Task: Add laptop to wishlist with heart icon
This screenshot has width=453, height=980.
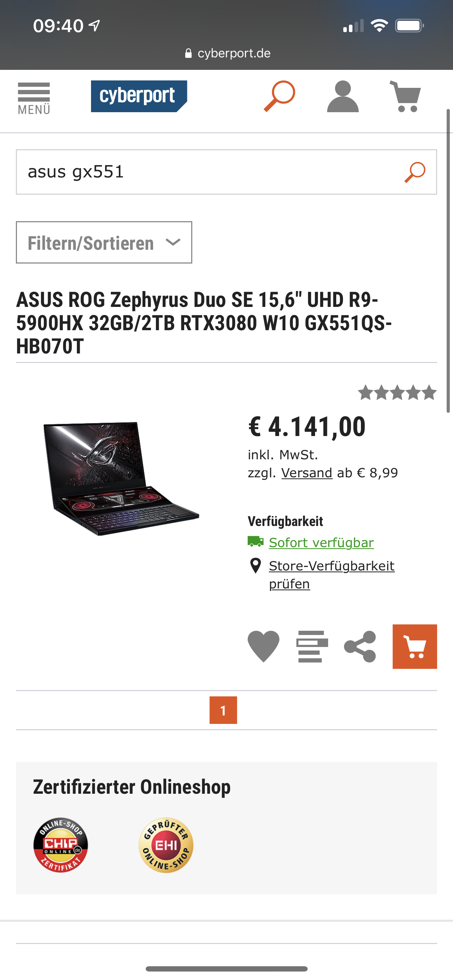Action: 263,646
